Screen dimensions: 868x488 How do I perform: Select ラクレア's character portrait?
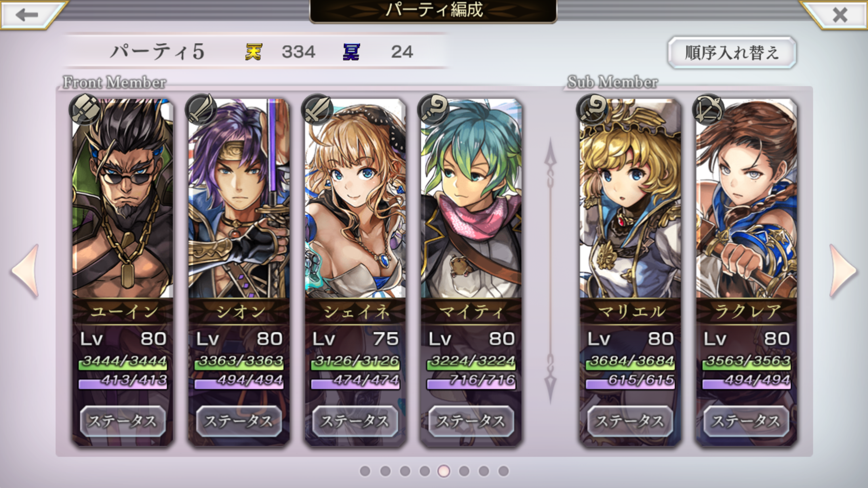[x=746, y=198]
